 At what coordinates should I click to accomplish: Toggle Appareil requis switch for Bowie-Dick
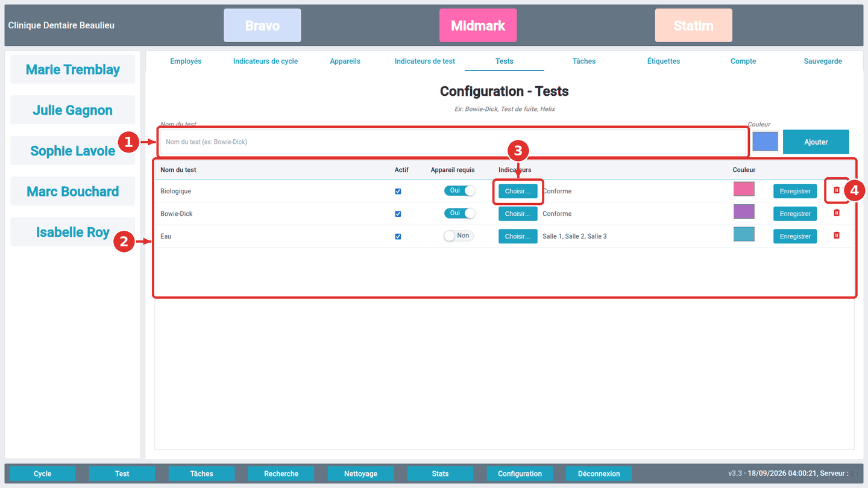[x=460, y=213]
